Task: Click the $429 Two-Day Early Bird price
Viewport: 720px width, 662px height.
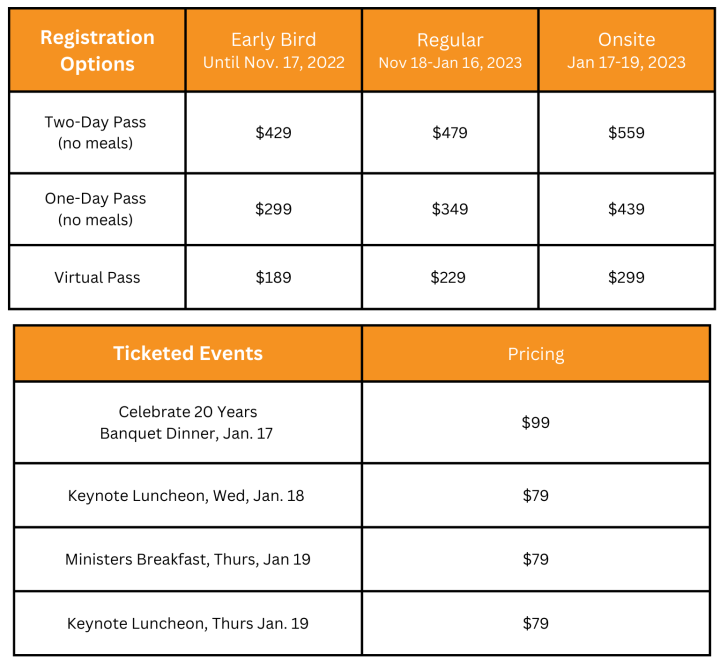Action: (x=273, y=132)
